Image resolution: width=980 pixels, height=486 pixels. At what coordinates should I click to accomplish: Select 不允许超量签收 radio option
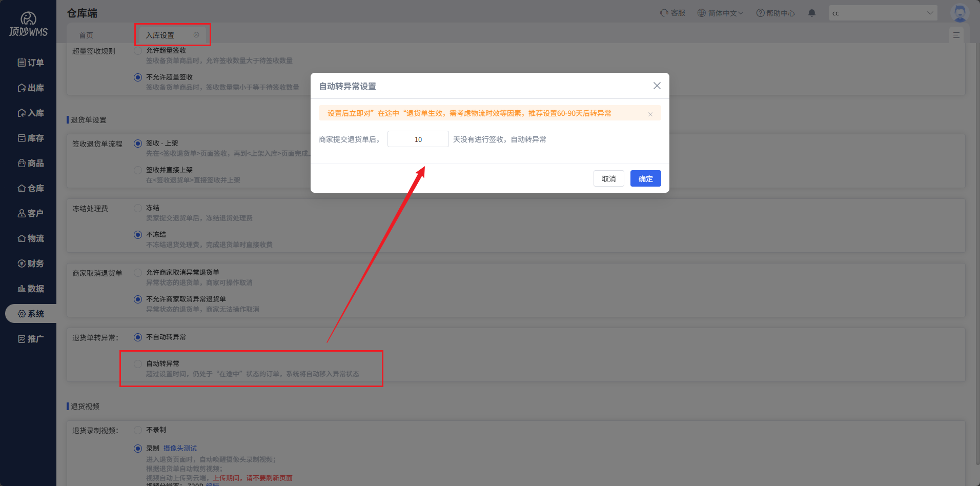point(138,77)
